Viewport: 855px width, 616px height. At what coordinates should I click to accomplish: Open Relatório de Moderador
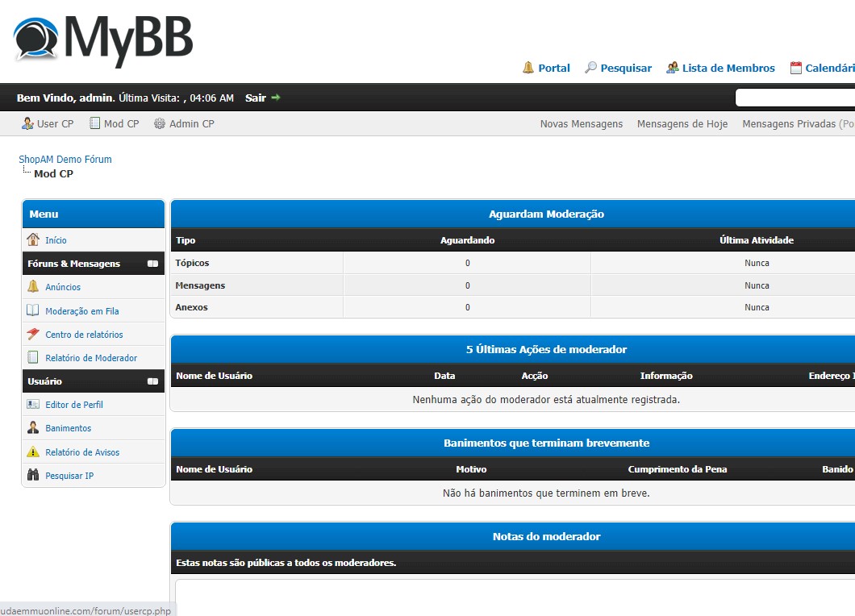click(x=91, y=358)
